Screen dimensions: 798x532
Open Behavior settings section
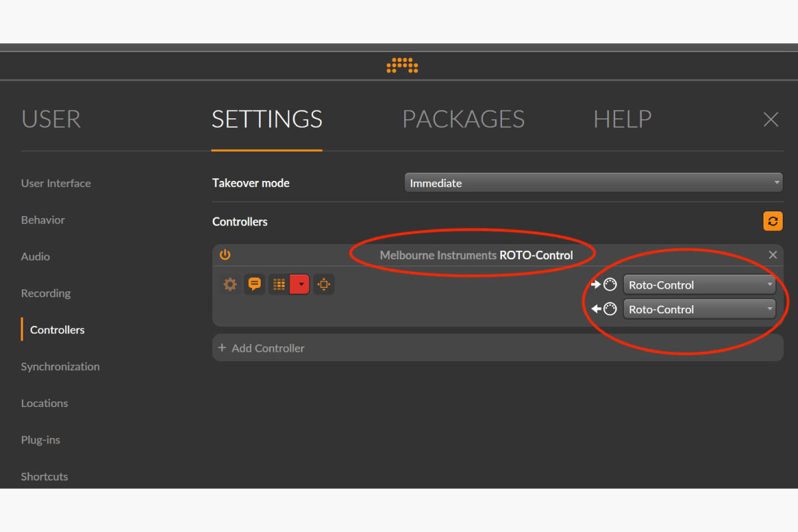pyautogui.click(x=43, y=220)
